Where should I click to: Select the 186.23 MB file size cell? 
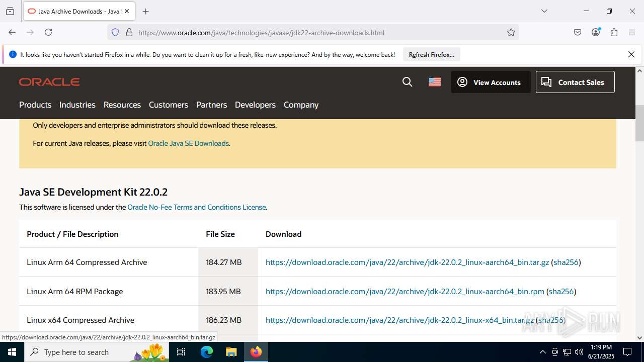228,320
